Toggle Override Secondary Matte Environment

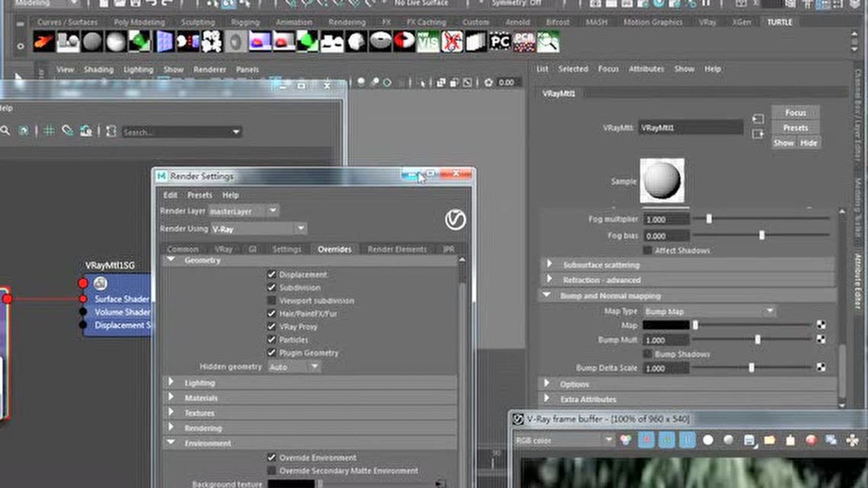point(272,470)
